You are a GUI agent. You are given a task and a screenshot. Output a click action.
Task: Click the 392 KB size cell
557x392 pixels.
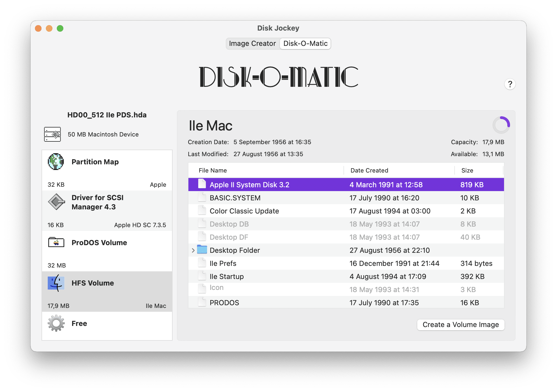[472, 277]
